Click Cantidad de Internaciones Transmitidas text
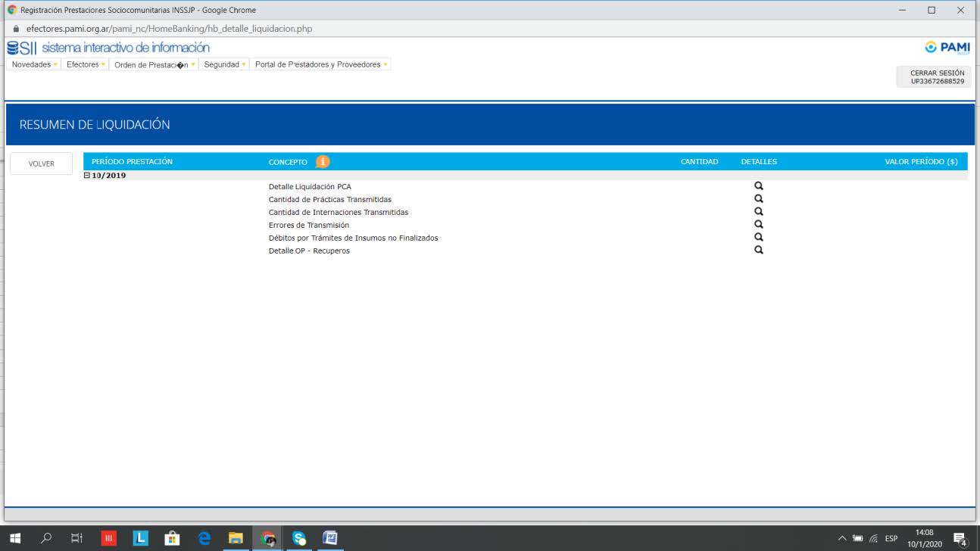 tap(339, 212)
